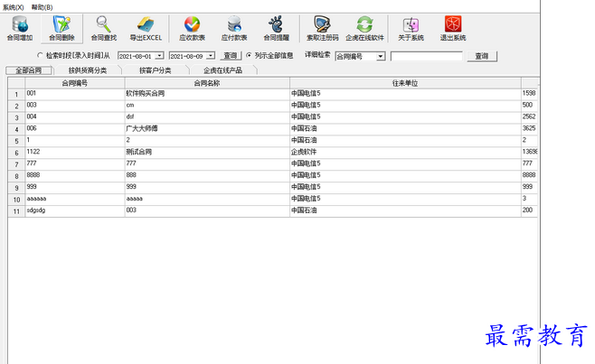Switch to the 全部合同 tab

pyautogui.click(x=28, y=70)
